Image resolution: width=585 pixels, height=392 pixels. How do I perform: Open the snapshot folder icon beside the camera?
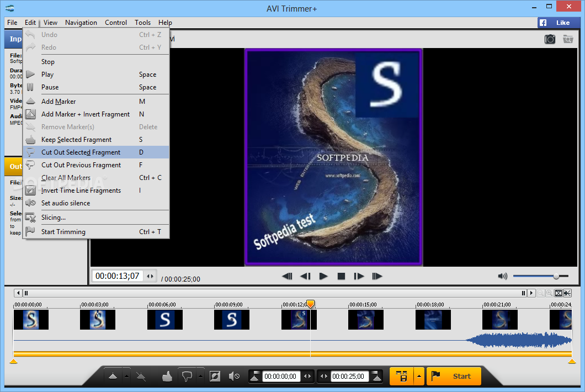coord(568,39)
